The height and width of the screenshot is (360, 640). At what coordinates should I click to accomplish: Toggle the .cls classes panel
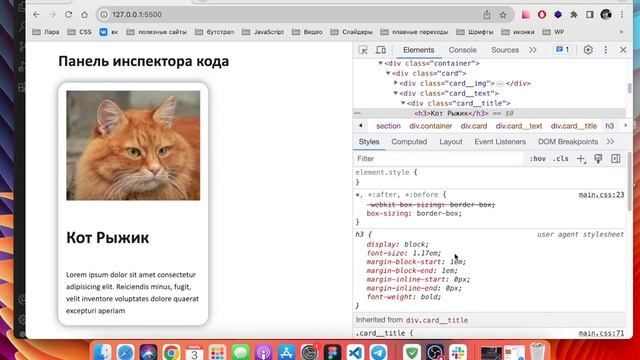(x=560, y=159)
